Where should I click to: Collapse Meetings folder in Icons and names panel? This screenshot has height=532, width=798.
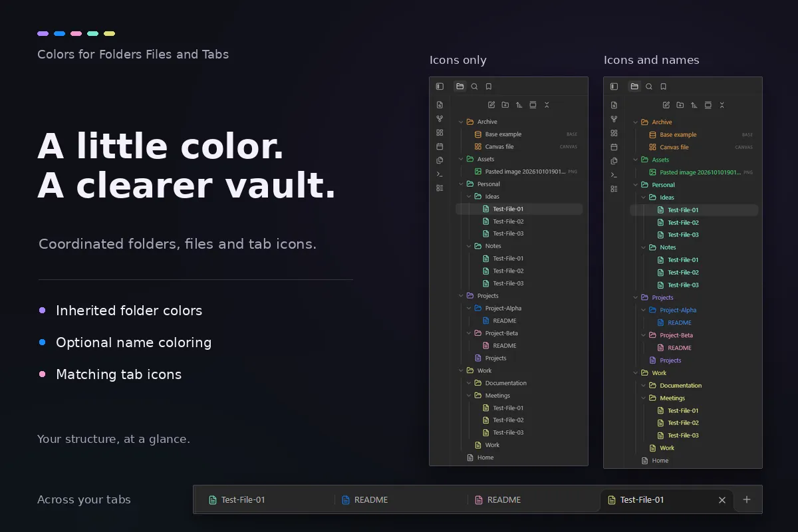tap(643, 398)
